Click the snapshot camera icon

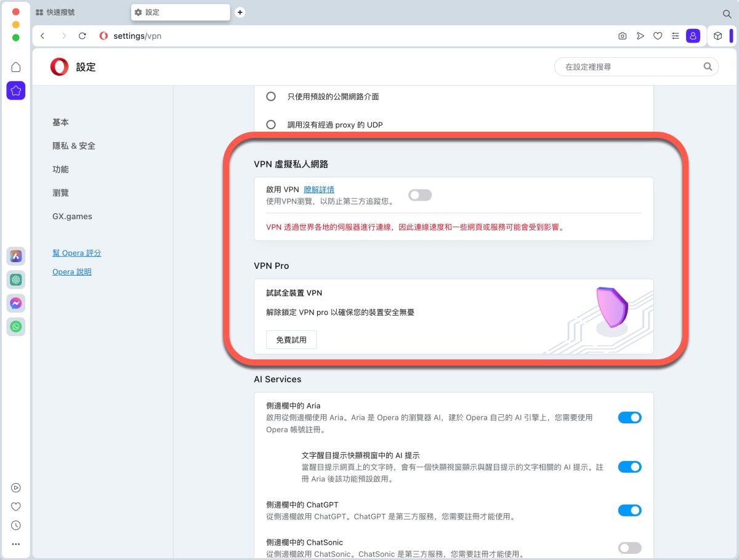623,36
